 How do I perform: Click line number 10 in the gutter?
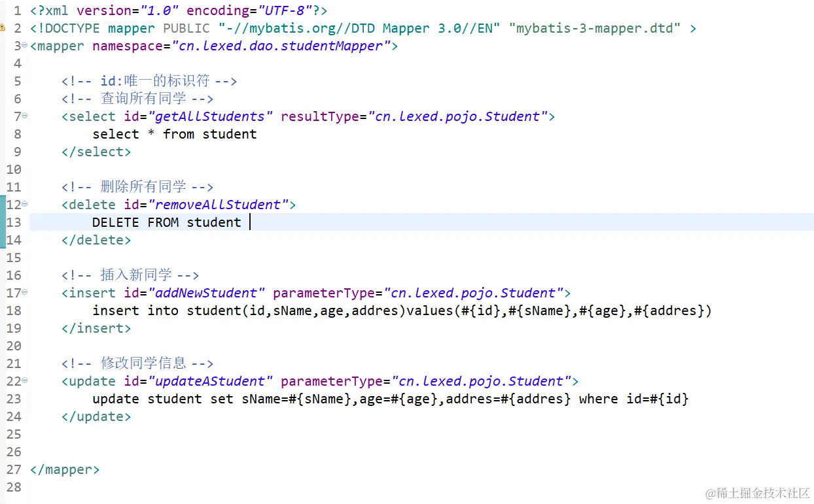coord(14,169)
